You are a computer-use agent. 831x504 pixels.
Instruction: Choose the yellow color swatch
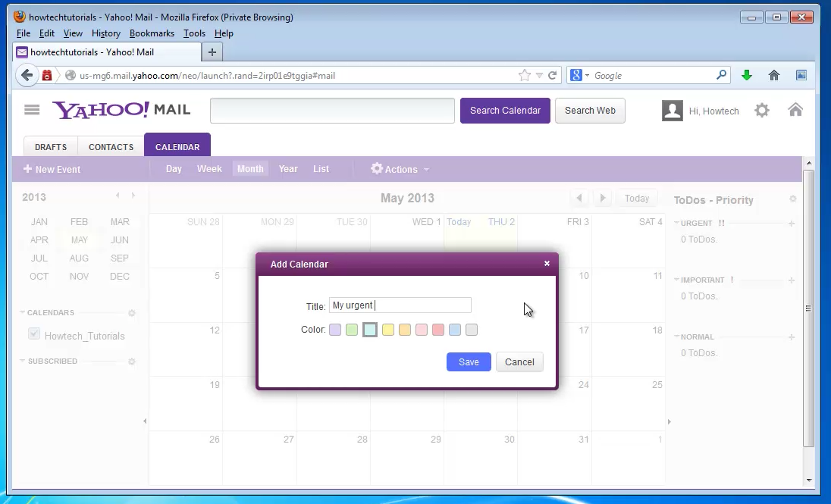[388, 330]
